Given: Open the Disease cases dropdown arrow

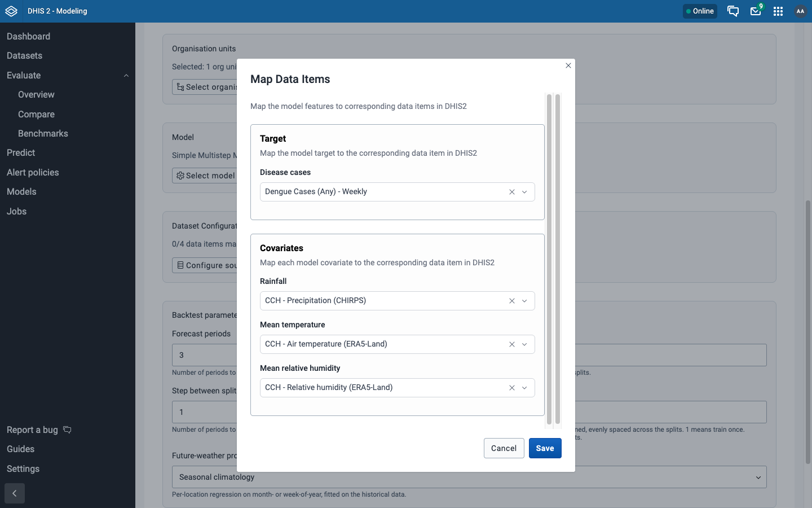Looking at the screenshot, I should coord(524,192).
